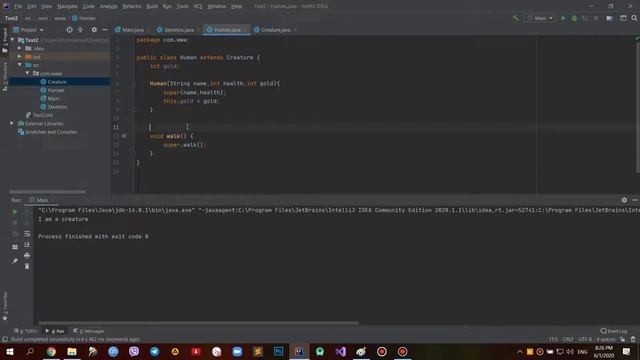Toggle the Structure side tool window button
Image resolution: width=640 pixels, height=360 pixels.
coord(4,76)
